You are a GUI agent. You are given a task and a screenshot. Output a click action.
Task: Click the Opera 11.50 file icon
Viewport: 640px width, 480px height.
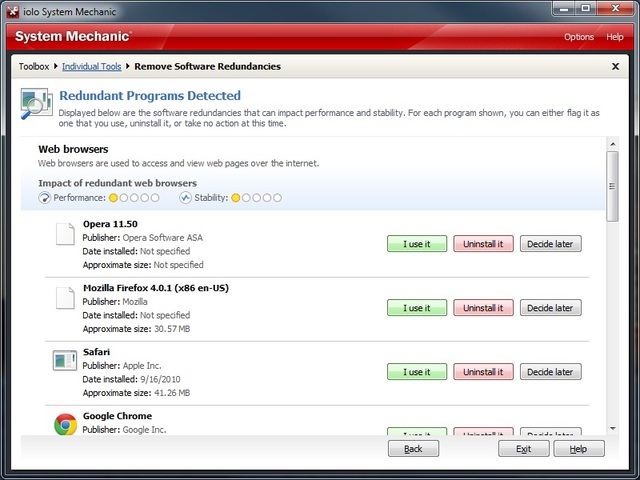[65, 234]
